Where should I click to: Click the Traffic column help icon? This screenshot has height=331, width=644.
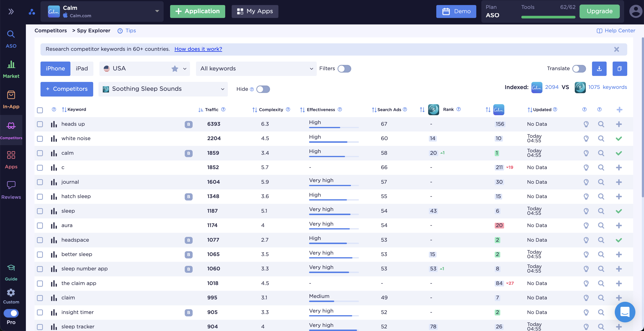point(223,109)
